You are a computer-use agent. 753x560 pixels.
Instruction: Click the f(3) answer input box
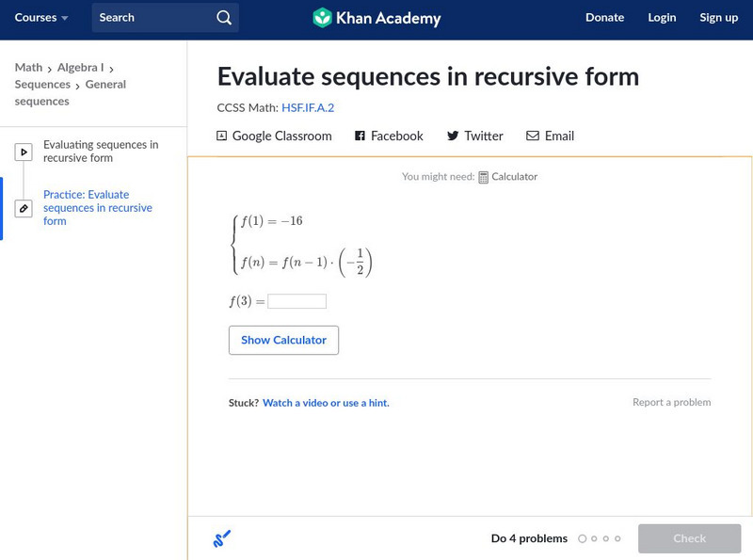(x=296, y=301)
